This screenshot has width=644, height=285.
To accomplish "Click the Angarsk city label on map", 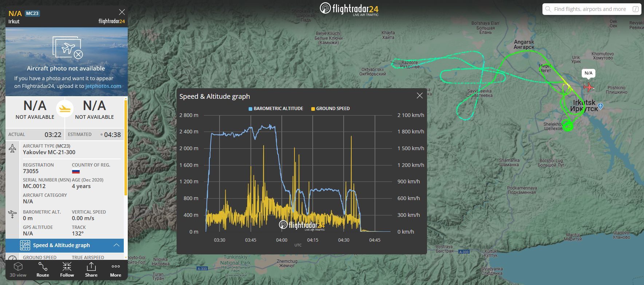I will (x=524, y=44).
